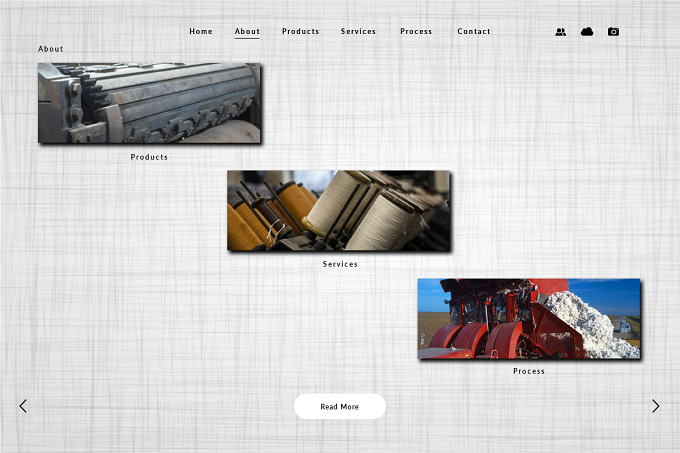
Task: Open the thread spools image
Action: (x=338, y=210)
